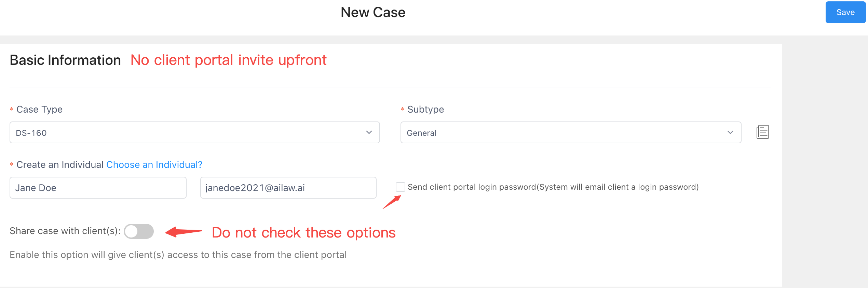Viewport: 868px width, 288px height.
Task: Click into the Jane Doe name field
Action: coord(98,188)
